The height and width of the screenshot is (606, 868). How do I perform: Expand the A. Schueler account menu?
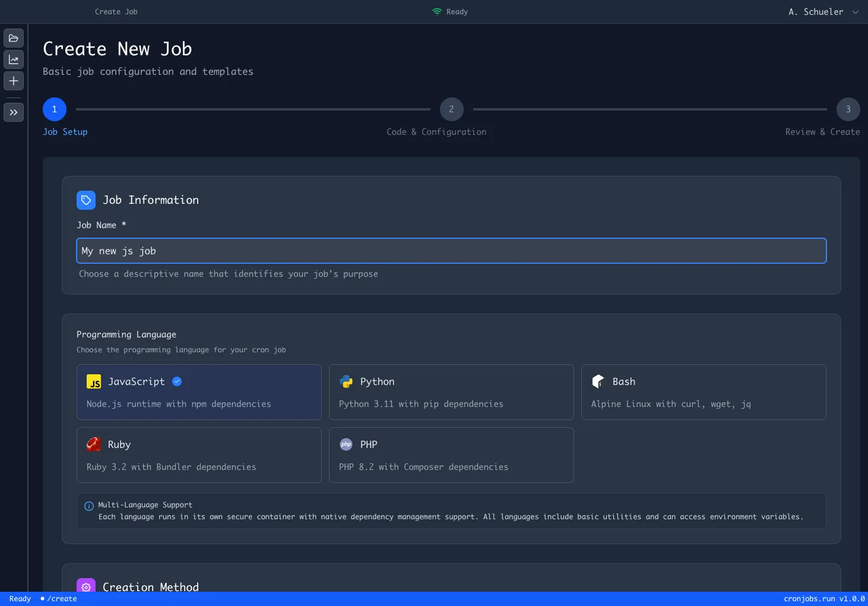coord(823,12)
